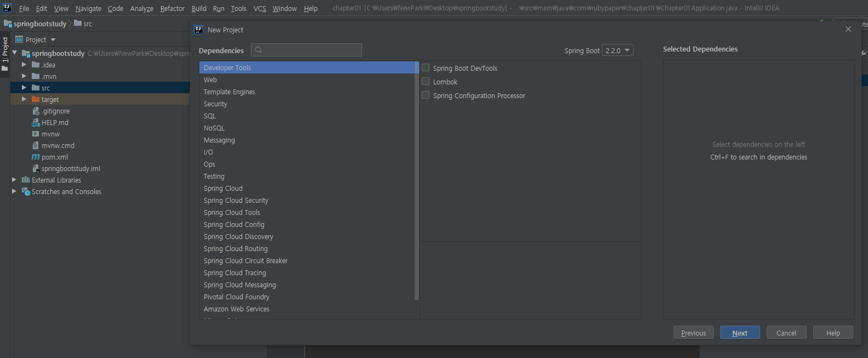Open Help for New Project dialog
The width and height of the screenshot is (868, 358).
tap(833, 333)
